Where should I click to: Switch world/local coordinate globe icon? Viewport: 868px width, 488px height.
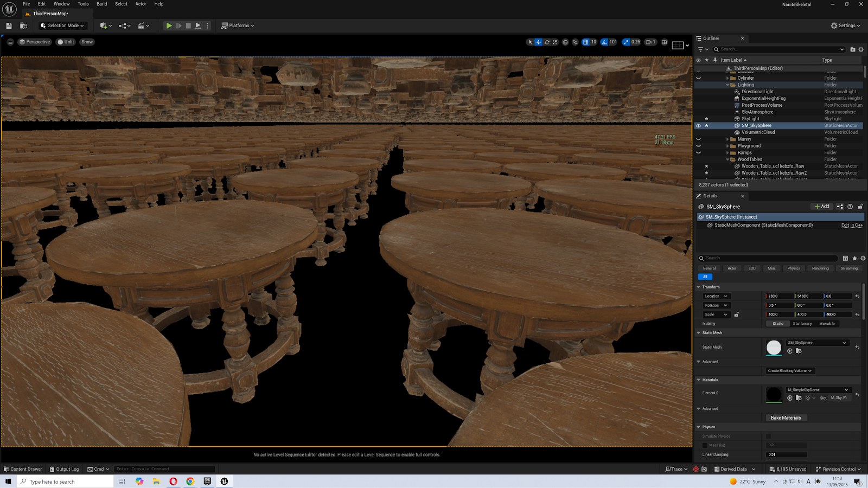pos(565,42)
